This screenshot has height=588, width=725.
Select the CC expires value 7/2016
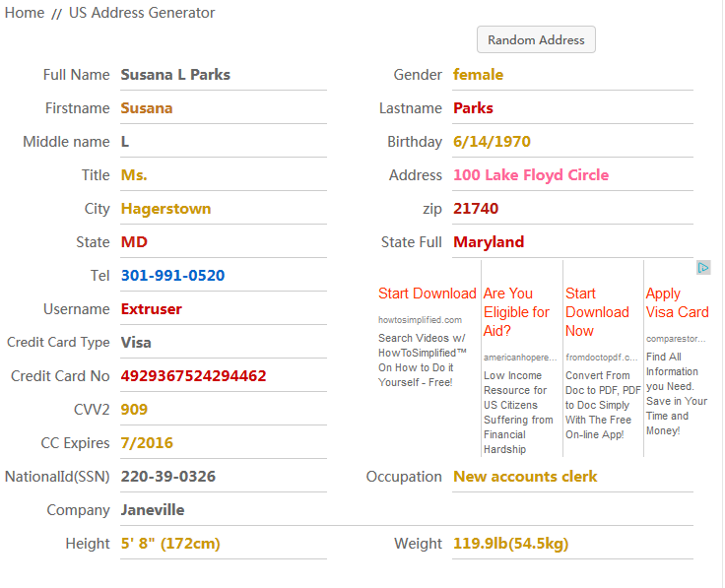147,443
